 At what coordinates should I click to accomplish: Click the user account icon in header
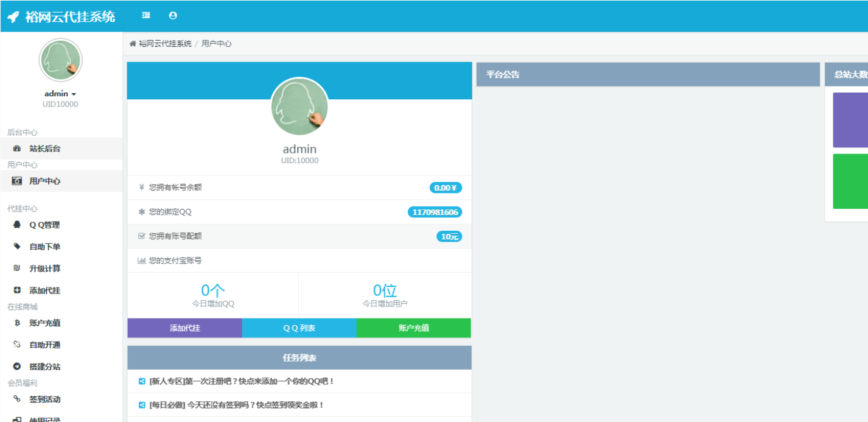coord(173,16)
